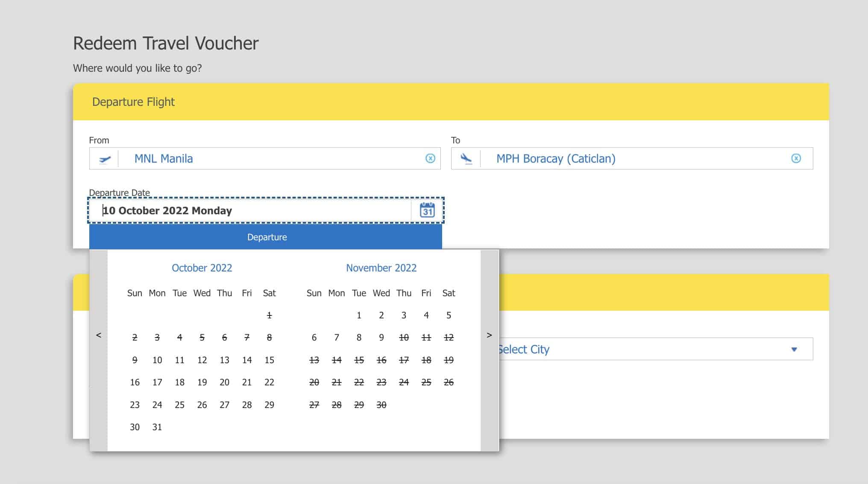Select November 6 in the calendar

coord(314,338)
